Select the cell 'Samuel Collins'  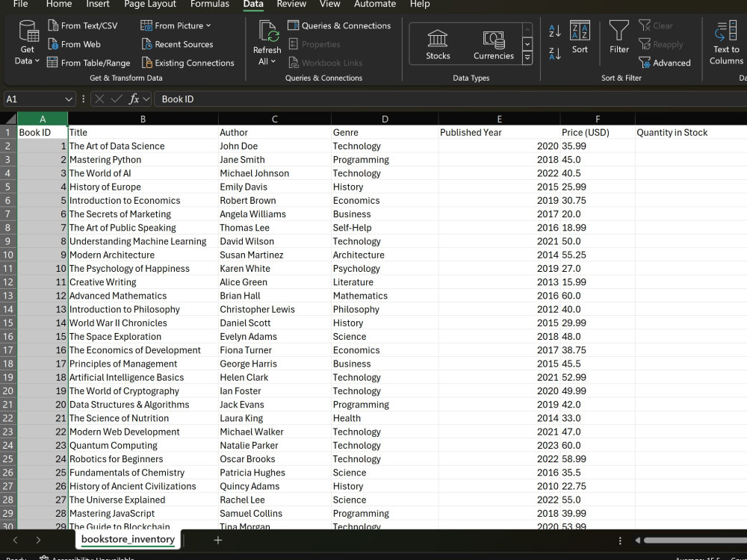[x=274, y=514]
